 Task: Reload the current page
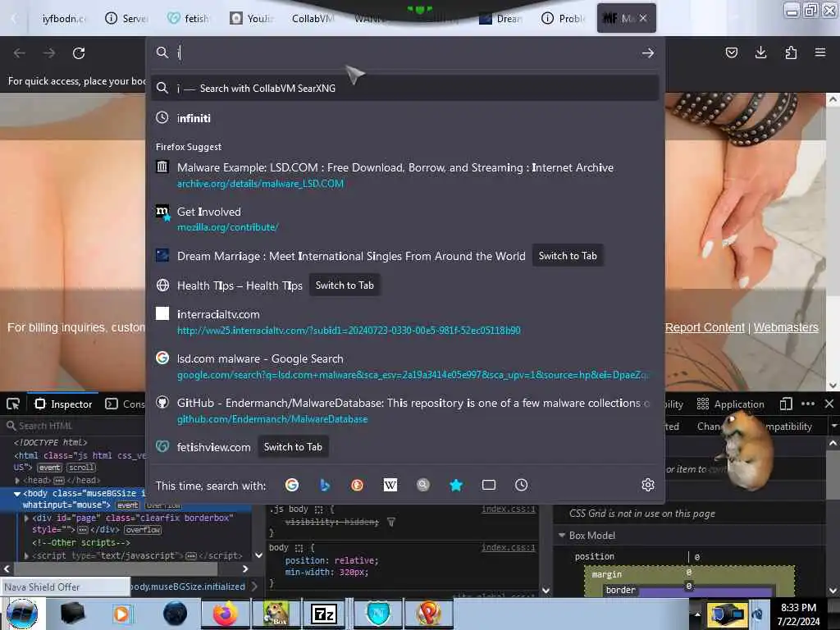(x=79, y=53)
